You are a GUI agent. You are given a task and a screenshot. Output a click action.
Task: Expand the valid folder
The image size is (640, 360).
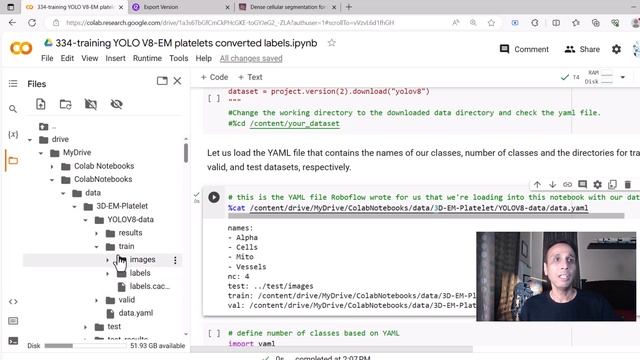(97, 300)
